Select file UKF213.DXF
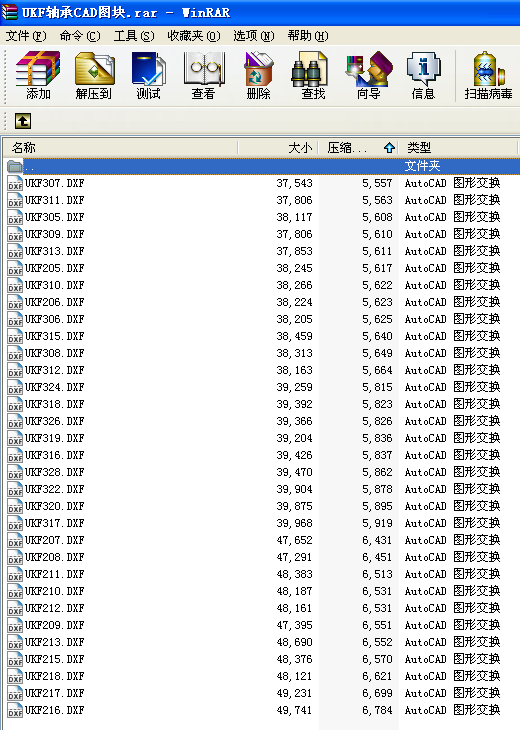 click(55, 642)
